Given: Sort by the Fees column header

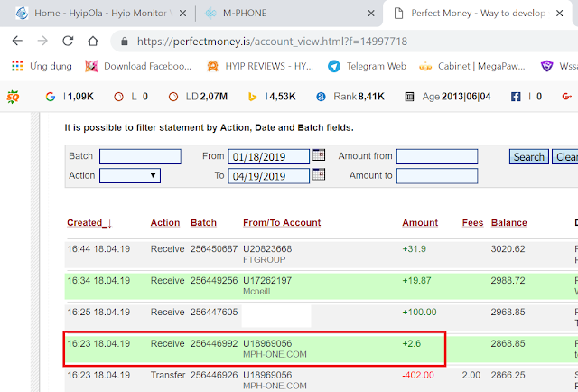Looking at the screenshot, I should tap(472, 223).
